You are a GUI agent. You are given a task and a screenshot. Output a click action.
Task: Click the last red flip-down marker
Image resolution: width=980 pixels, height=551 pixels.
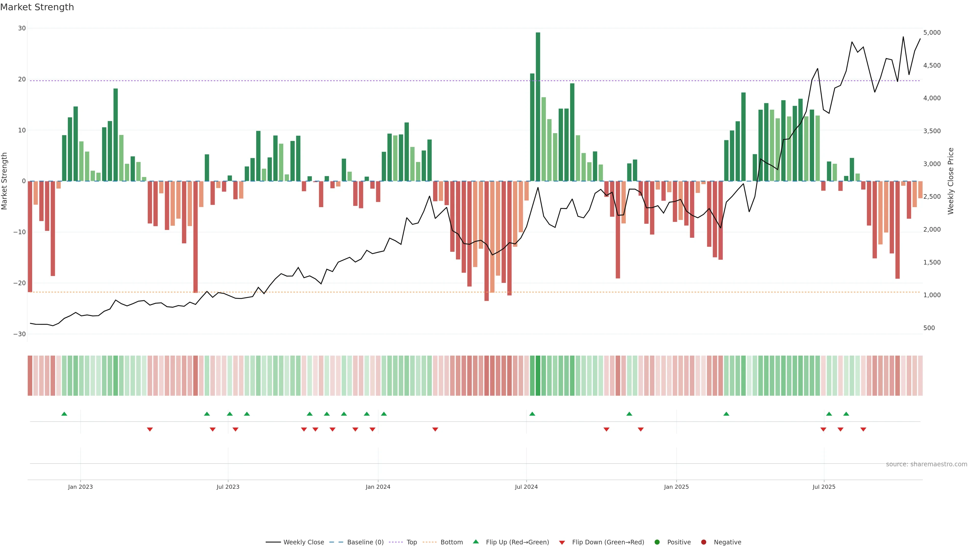(863, 429)
